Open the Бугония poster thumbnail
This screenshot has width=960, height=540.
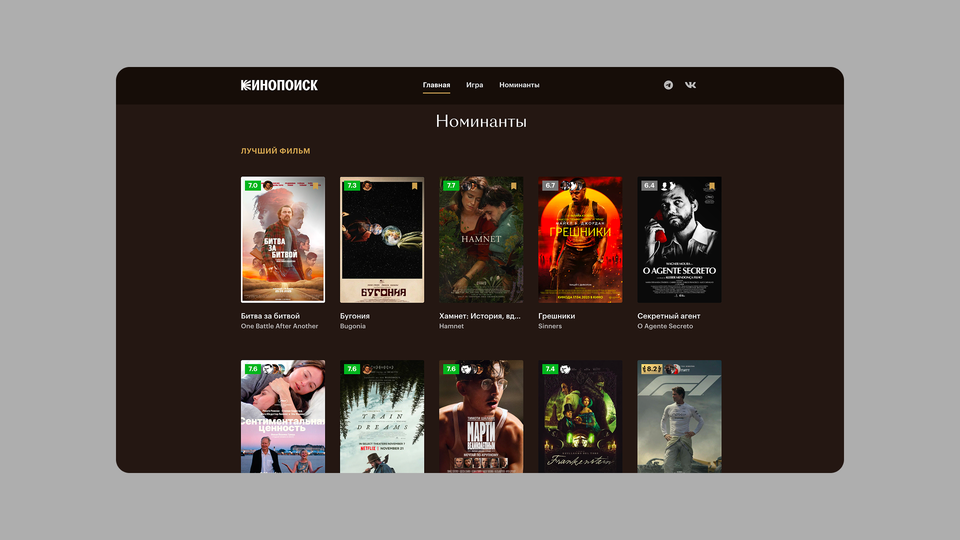pos(382,240)
